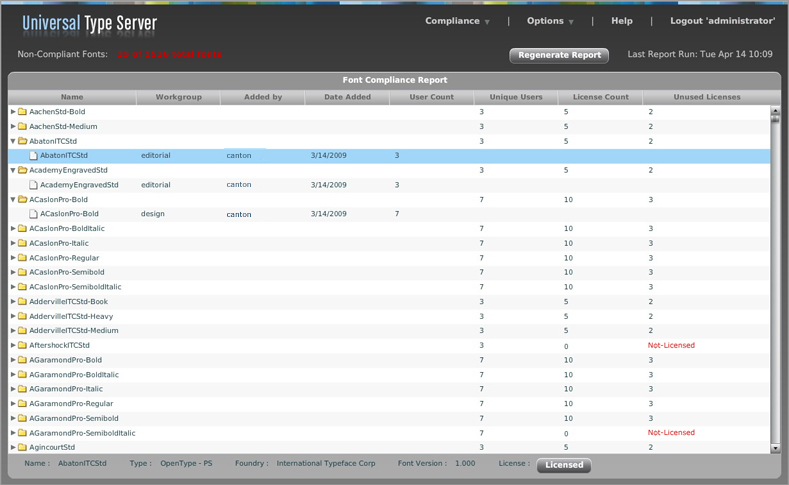This screenshot has width=789, height=485.
Task: Click the AcademyEngravedStd font file icon
Action: point(33,185)
